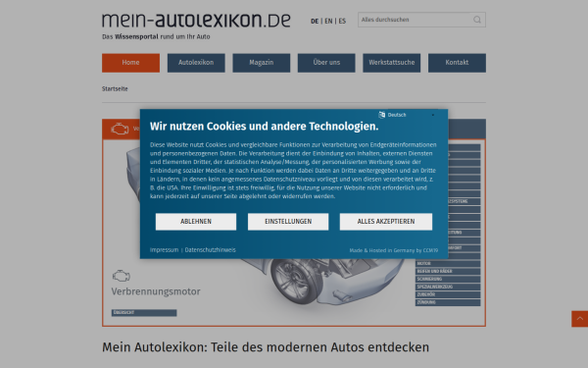Viewport: 588px width, 368px height.
Task: Click the Verbrennungsmotor heading
Action: pyautogui.click(x=156, y=291)
